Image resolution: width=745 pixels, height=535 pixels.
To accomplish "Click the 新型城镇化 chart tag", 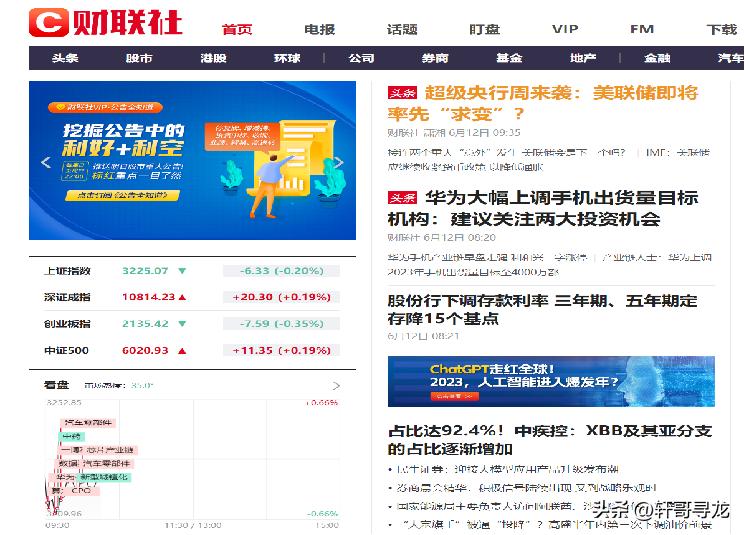I will click(x=104, y=477).
